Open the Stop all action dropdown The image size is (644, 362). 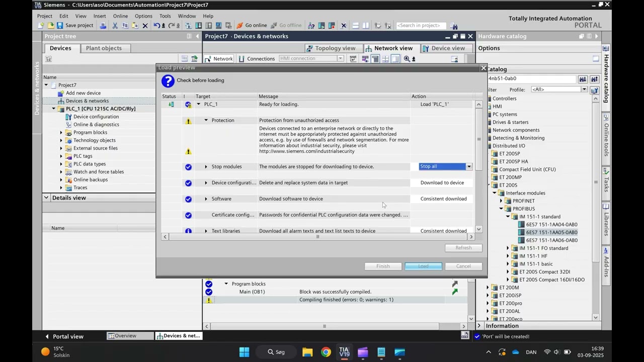[469, 166]
